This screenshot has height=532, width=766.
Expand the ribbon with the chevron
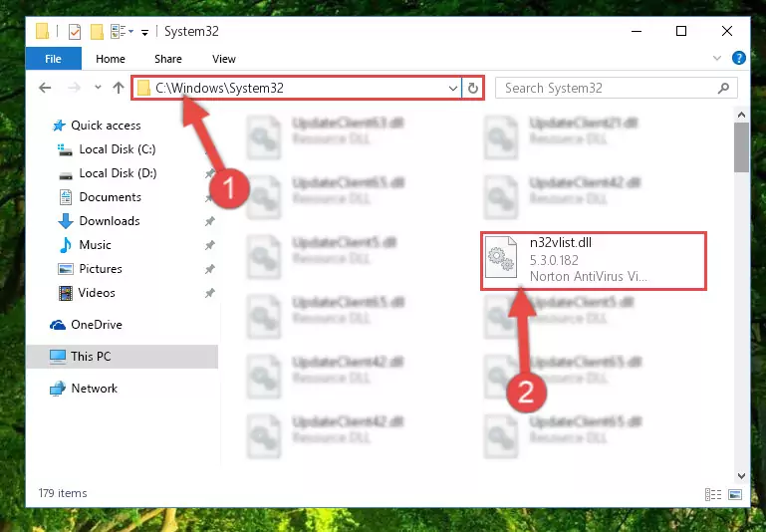(716, 58)
